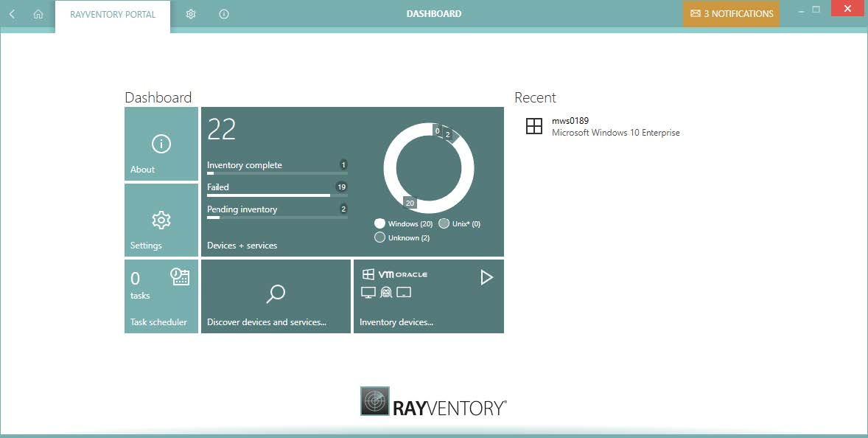Click the info circle icon in top bar
Viewport: 868px width, 438px height.
pyautogui.click(x=224, y=14)
